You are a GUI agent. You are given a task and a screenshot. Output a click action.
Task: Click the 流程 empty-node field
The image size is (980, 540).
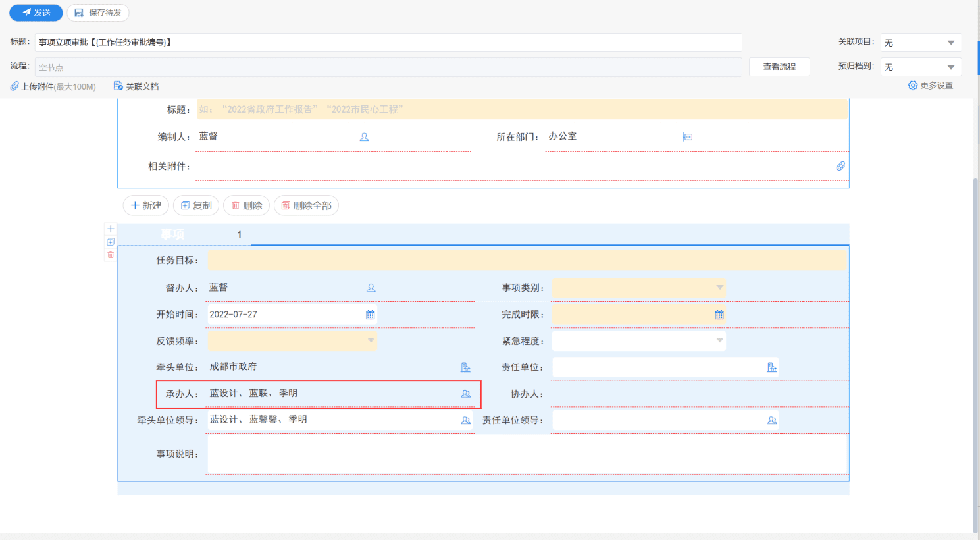click(388, 67)
